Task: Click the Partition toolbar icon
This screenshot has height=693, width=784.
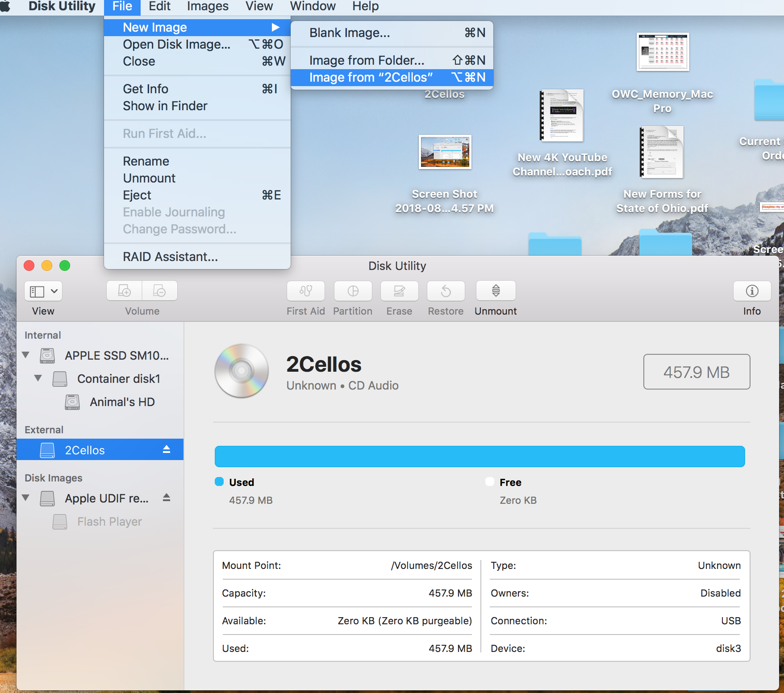Action: 353,291
